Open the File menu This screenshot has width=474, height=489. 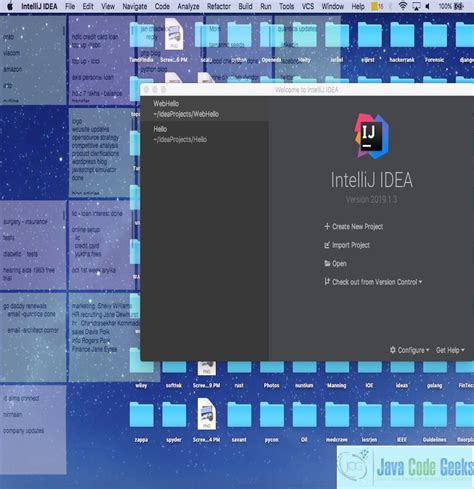pyautogui.click(x=70, y=6)
